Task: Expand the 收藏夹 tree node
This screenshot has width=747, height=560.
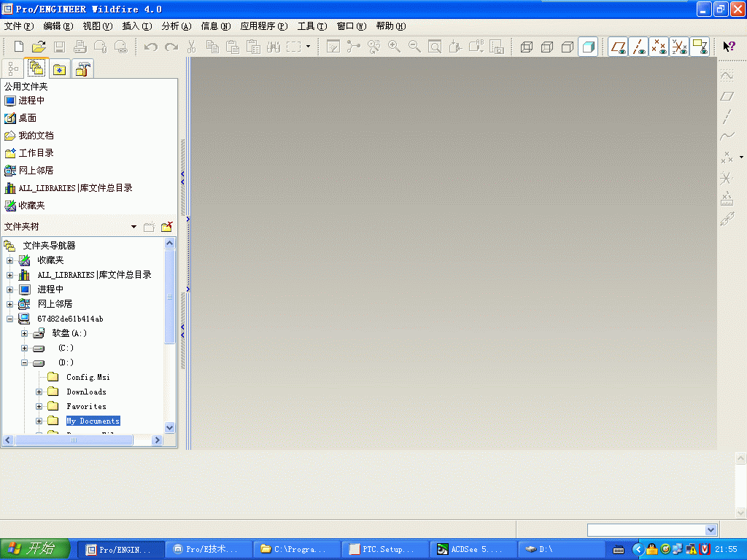Action: pos(9,260)
